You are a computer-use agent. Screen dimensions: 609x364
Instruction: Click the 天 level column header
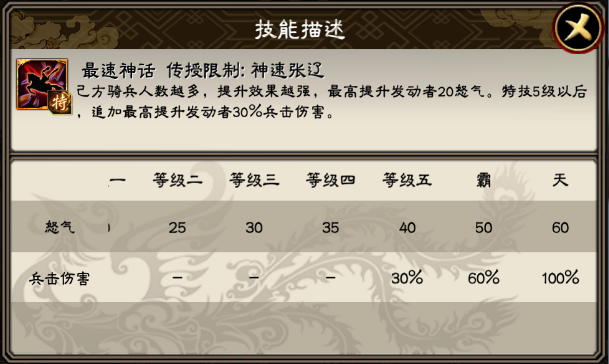560,180
